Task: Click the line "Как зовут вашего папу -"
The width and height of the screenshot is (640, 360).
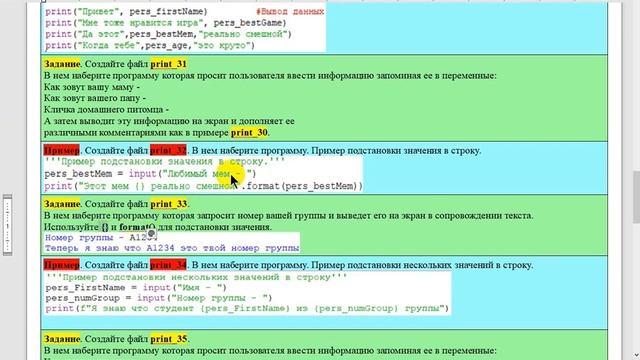Action: [95, 98]
